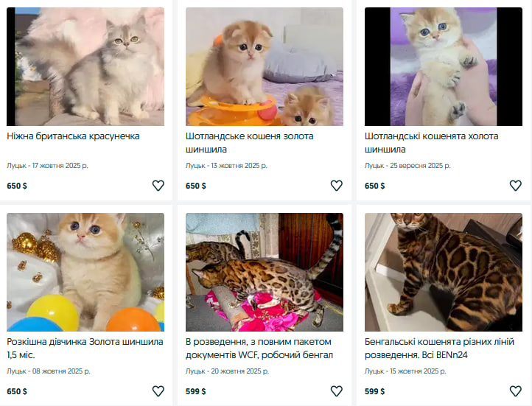
Task: Favorite the 'Ніжна британська красунечка' listing with heart
Action: tap(158, 186)
